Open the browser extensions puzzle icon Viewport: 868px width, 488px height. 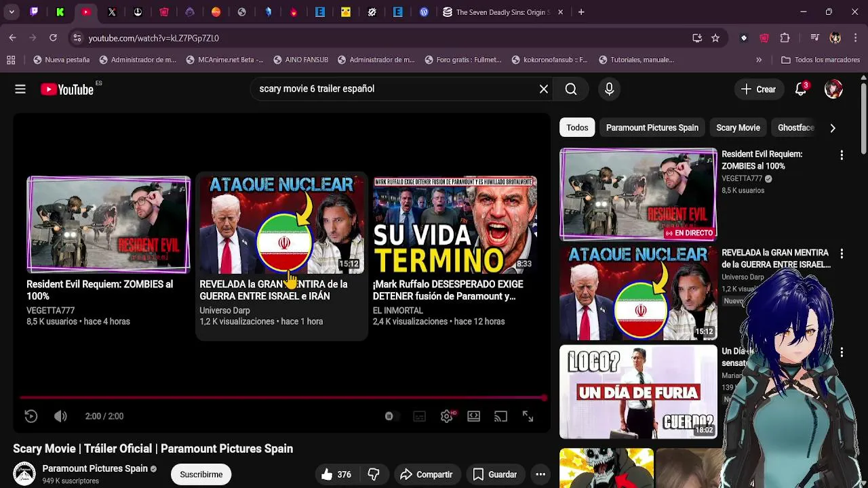pyautogui.click(x=785, y=38)
